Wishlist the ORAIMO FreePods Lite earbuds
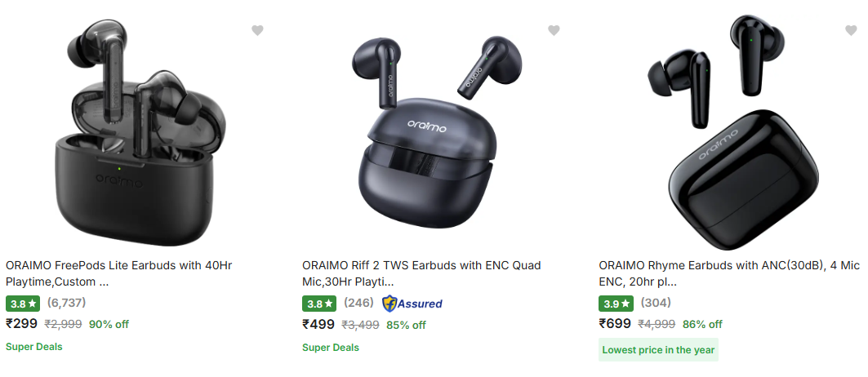Viewport: 868px width, 377px height. pos(257,31)
